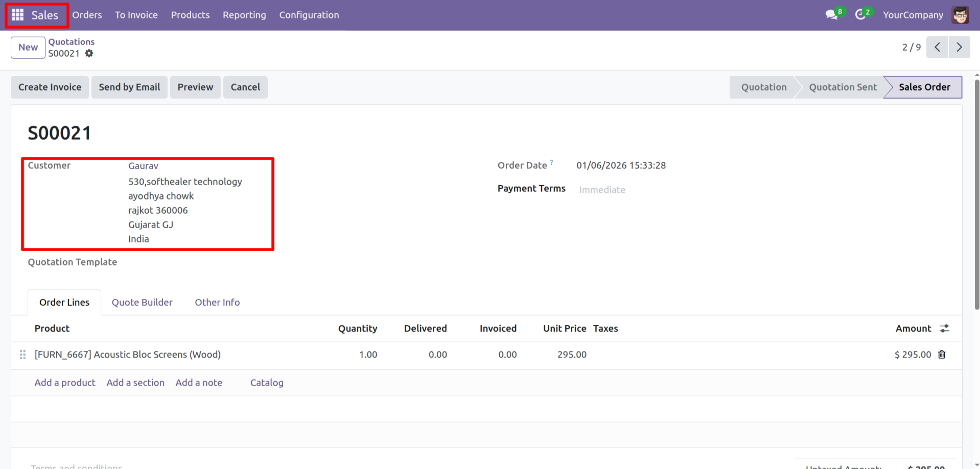Open the Orders menu
This screenshot has width=980, height=469.
coord(87,15)
